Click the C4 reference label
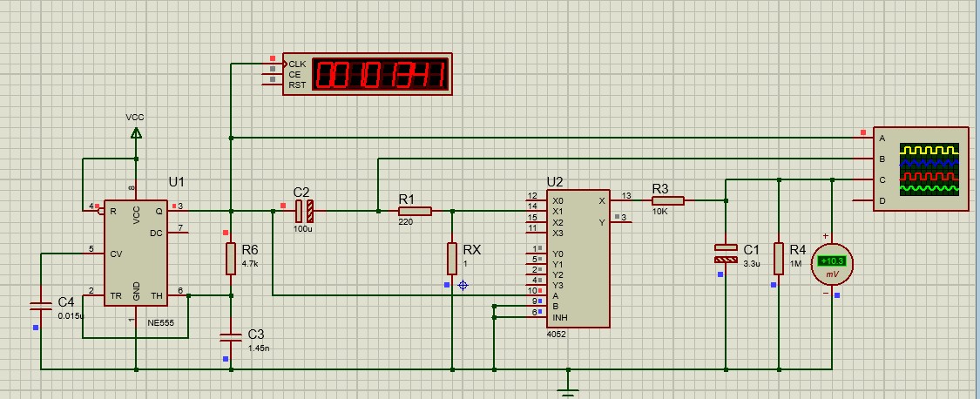Screen dimensions: 980x399 click(66, 302)
